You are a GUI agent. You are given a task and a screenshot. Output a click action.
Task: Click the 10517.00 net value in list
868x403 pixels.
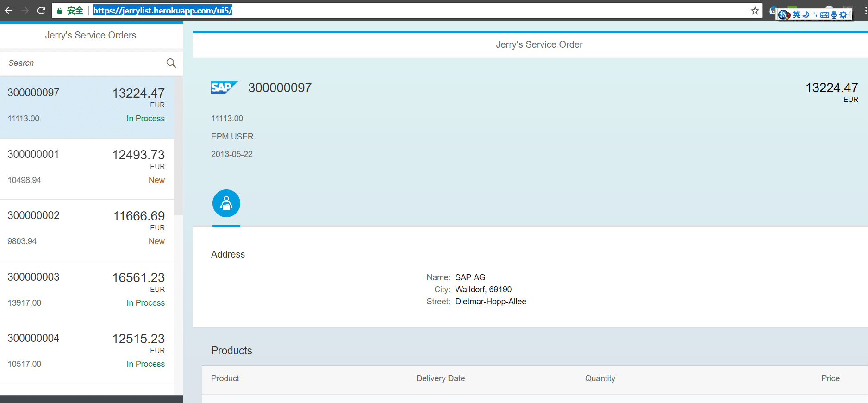[25, 364]
